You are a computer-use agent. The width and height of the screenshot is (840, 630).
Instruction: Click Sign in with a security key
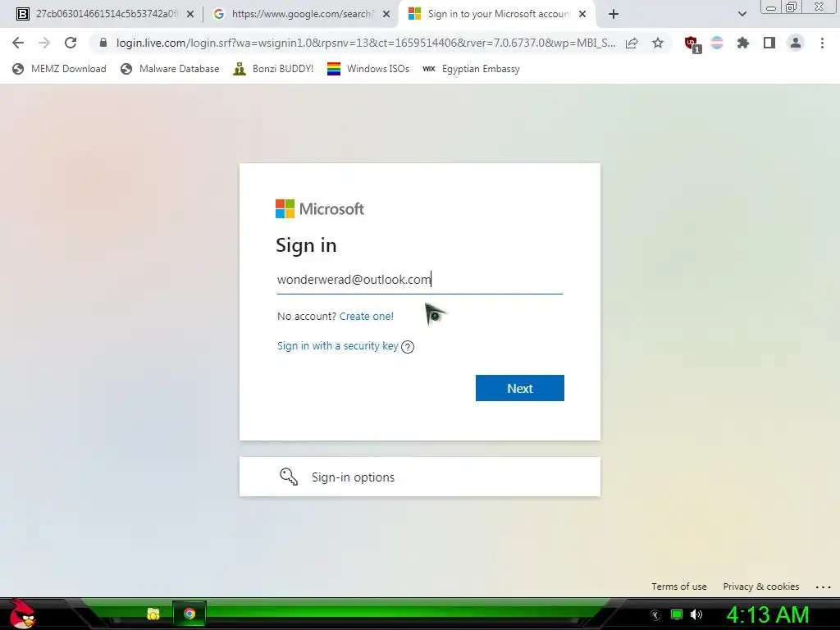click(337, 346)
